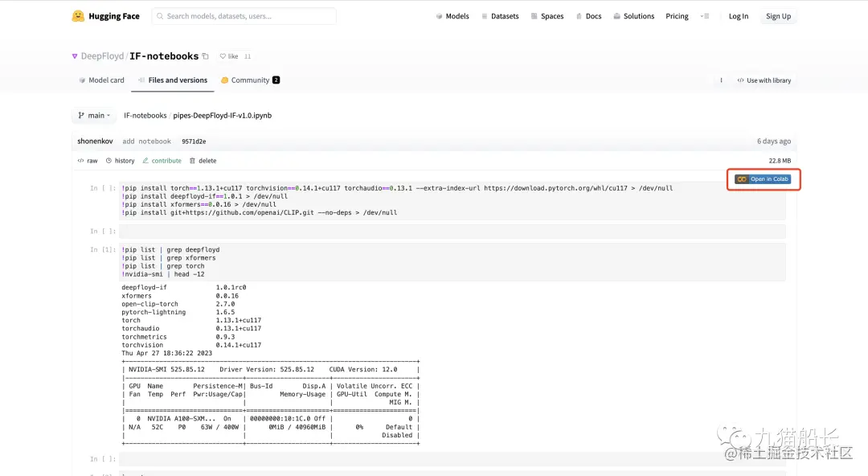Expand the main branch dropdown
The width and height of the screenshot is (868, 476).
tap(94, 115)
